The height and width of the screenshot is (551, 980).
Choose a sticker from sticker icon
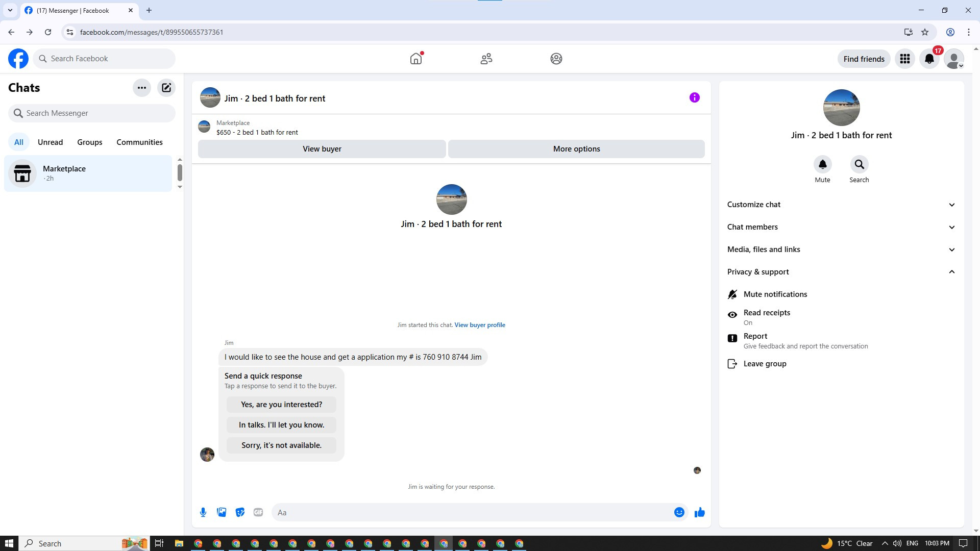pos(240,512)
